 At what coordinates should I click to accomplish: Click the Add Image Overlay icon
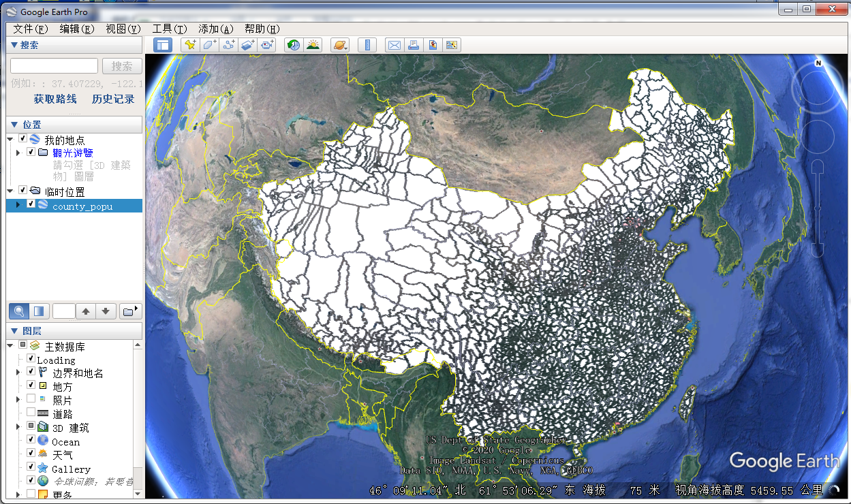pyautogui.click(x=248, y=45)
